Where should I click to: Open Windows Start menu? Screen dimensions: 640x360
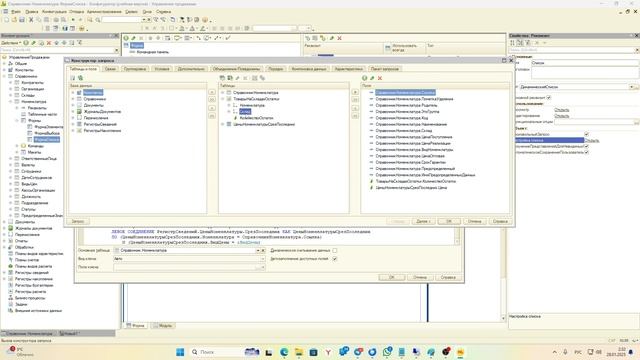[180, 352]
